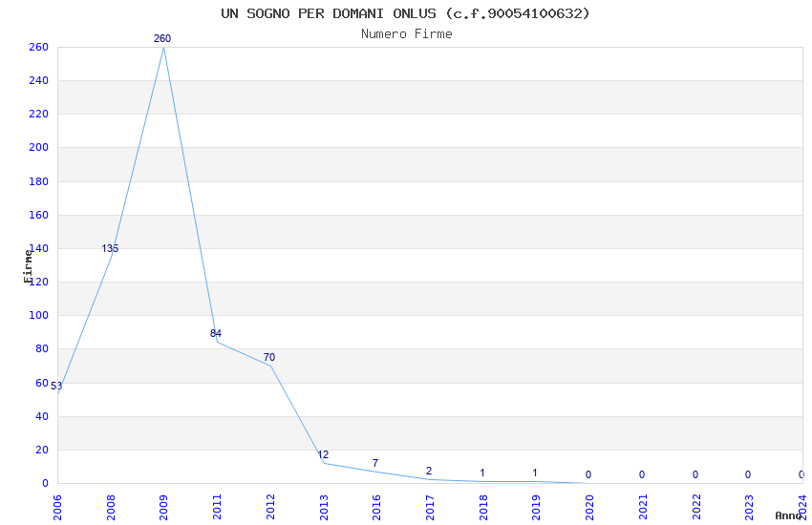The image size is (812, 525).
Task: Click the data label 1 above 2018
Action: (x=482, y=472)
